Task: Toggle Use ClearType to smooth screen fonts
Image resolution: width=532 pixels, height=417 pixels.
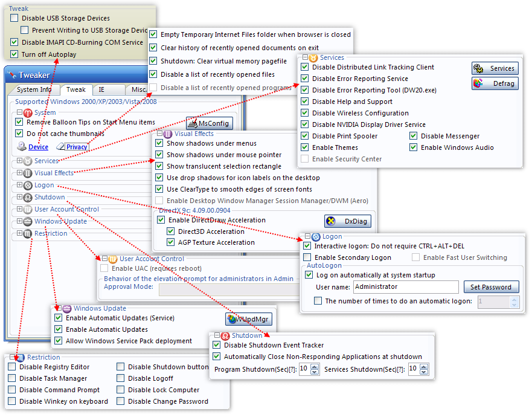Action: coord(159,189)
